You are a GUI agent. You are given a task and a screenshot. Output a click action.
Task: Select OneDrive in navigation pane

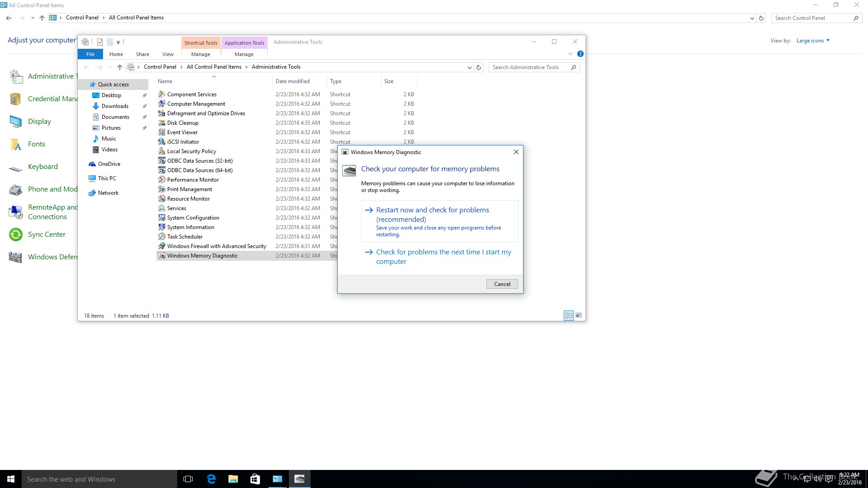coord(109,164)
